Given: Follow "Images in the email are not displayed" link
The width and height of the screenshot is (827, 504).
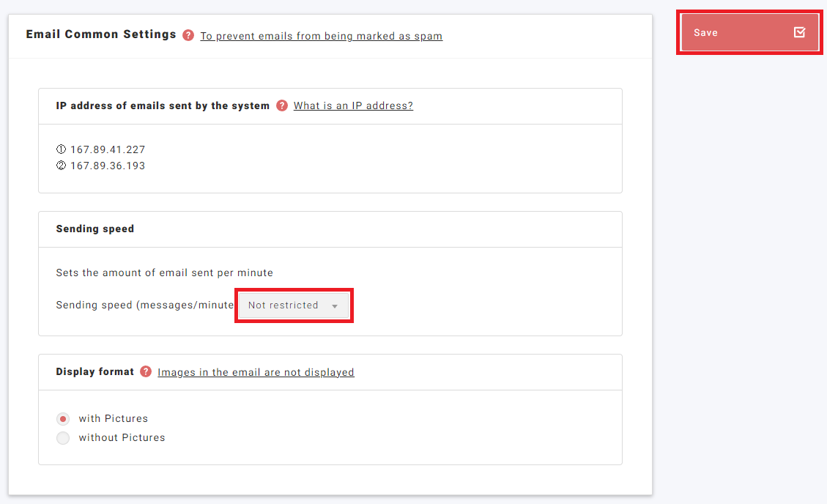Looking at the screenshot, I should click(256, 372).
